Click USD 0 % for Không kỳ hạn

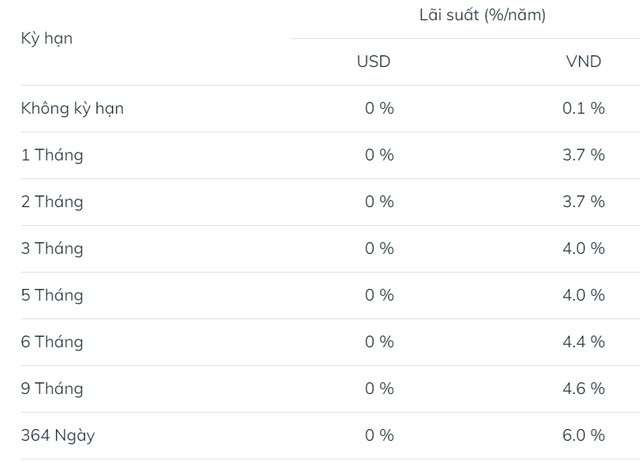pyautogui.click(x=379, y=108)
